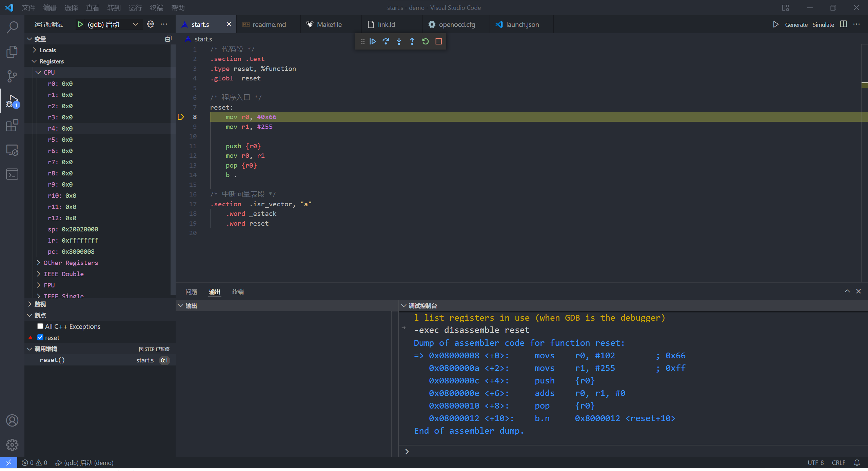Viewport: 868px width, 471px height.
Task: Switch to the openocd.cfg tab
Action: 456,24
